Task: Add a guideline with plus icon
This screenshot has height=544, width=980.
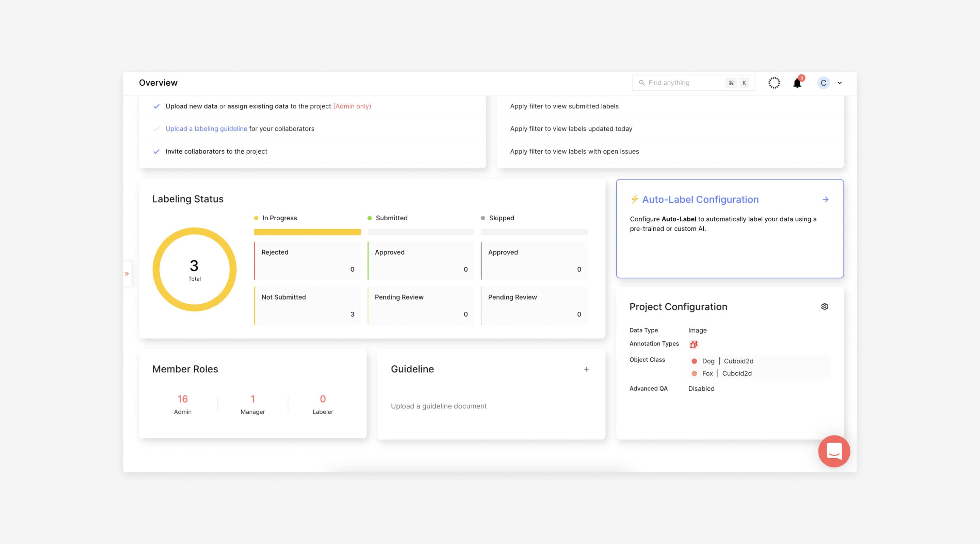Action: click(586, 369)
